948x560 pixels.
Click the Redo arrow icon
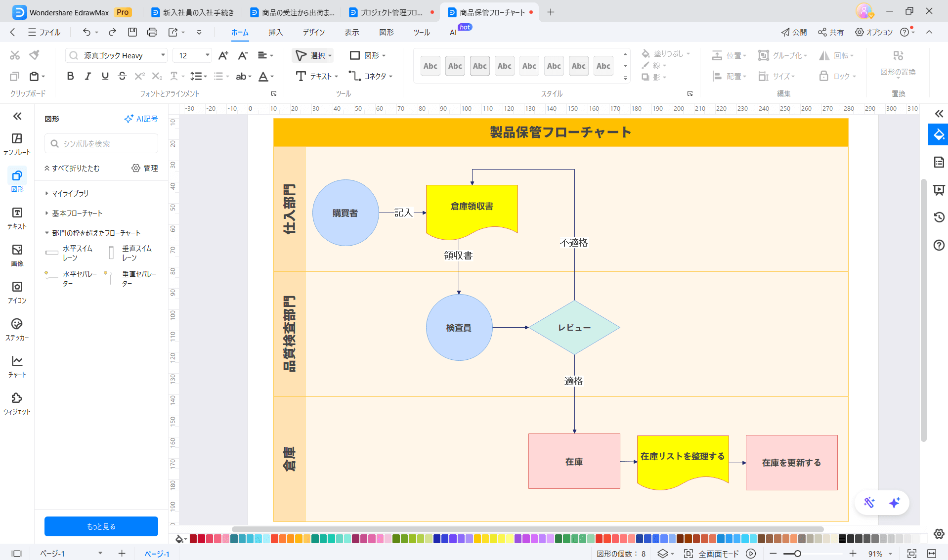click(112, 32)
